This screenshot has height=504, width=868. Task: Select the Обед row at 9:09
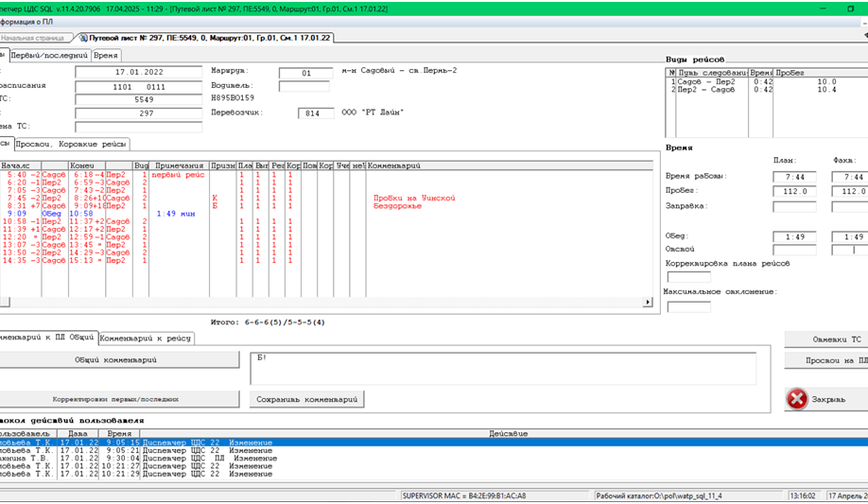pos(326,214)
